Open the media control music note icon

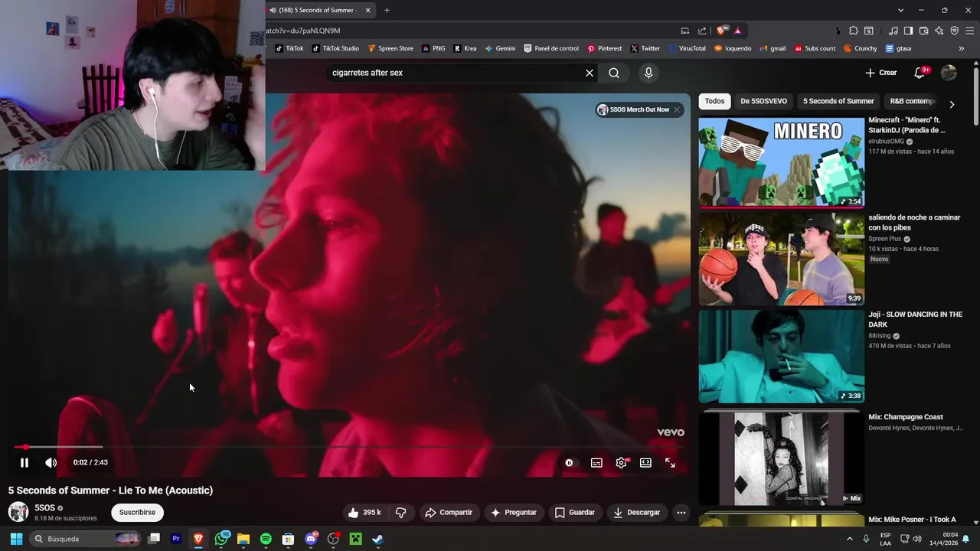(x=893, y=31)
